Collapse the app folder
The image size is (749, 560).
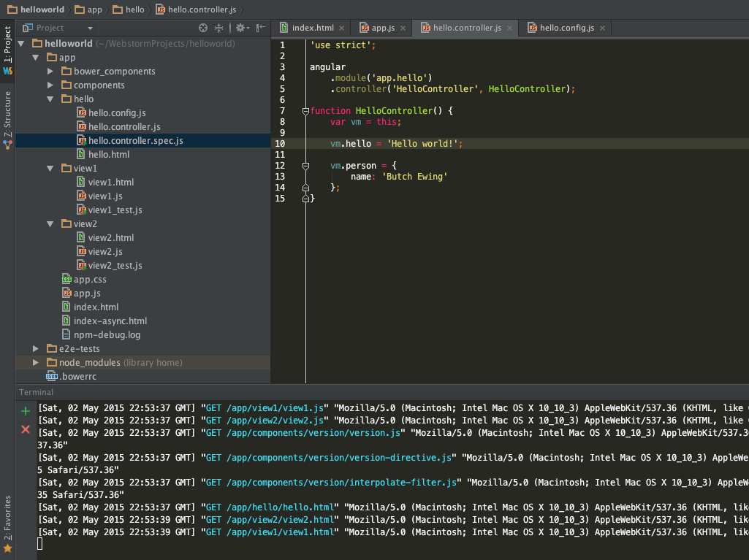[36, 57]
